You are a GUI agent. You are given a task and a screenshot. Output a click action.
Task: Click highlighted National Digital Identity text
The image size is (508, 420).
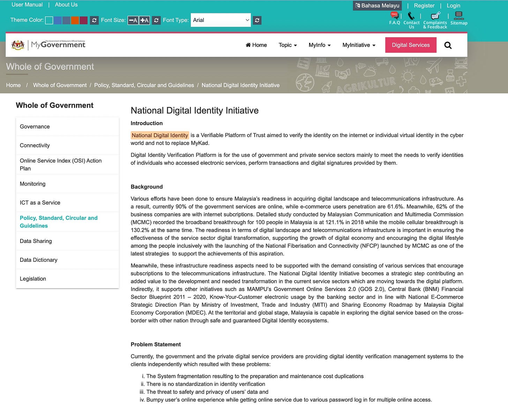pyautogui.click(x=160, y=135)
